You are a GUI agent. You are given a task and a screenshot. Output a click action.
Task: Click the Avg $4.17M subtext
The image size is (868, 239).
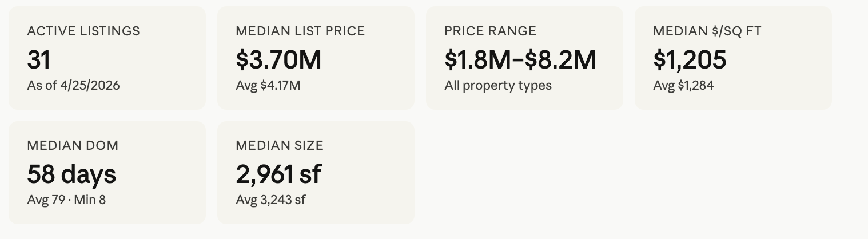tap(268, 86)
